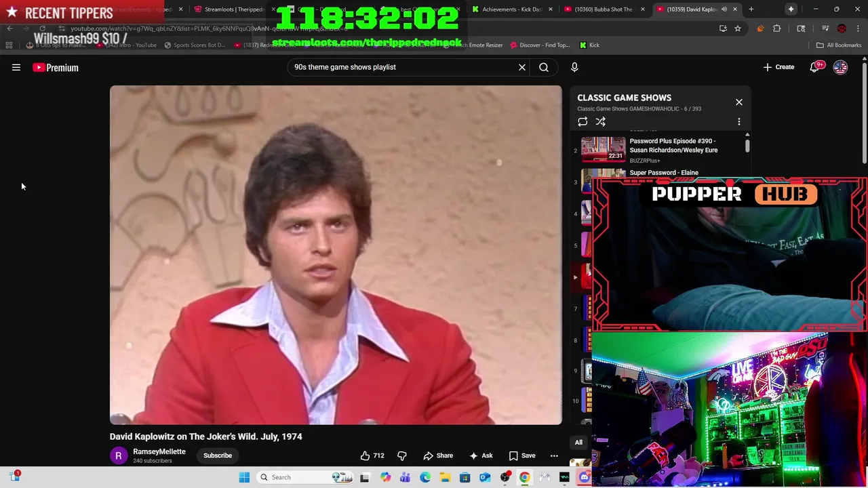Open Sports Scores Bot bookmark
Image resolution: width=868 pixels, height=488 pixels.
pos(195,45)
